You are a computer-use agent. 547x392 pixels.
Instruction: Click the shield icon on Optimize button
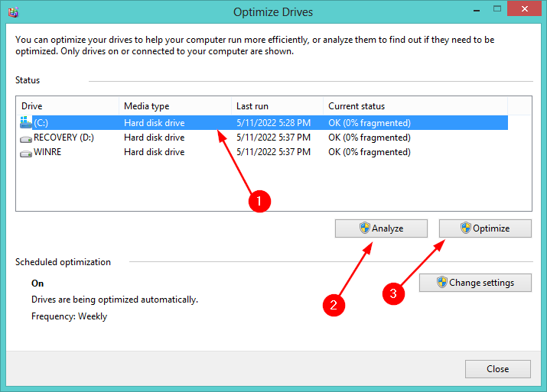click(465, 228)
